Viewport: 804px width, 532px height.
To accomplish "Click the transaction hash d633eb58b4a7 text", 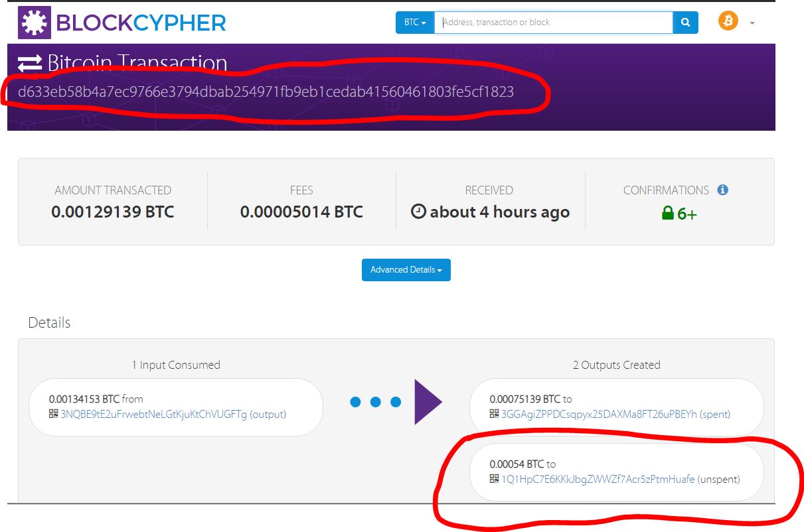I will pos(266,92).
